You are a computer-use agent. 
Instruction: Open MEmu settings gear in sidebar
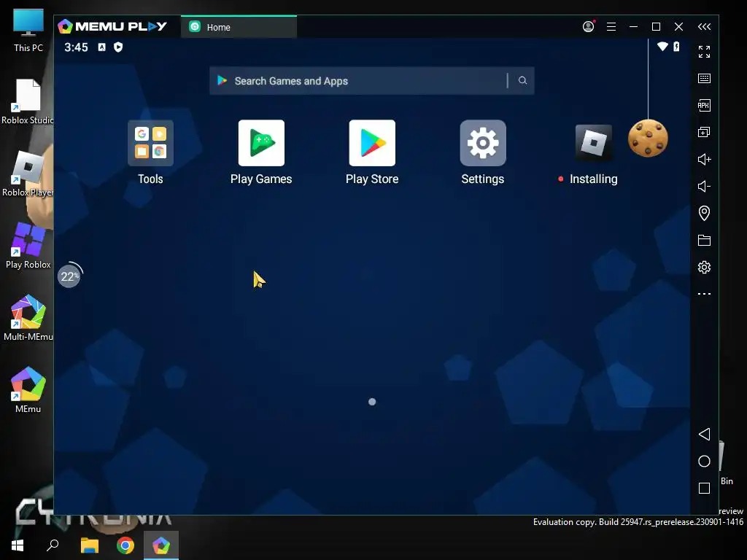tap(704, 267)
